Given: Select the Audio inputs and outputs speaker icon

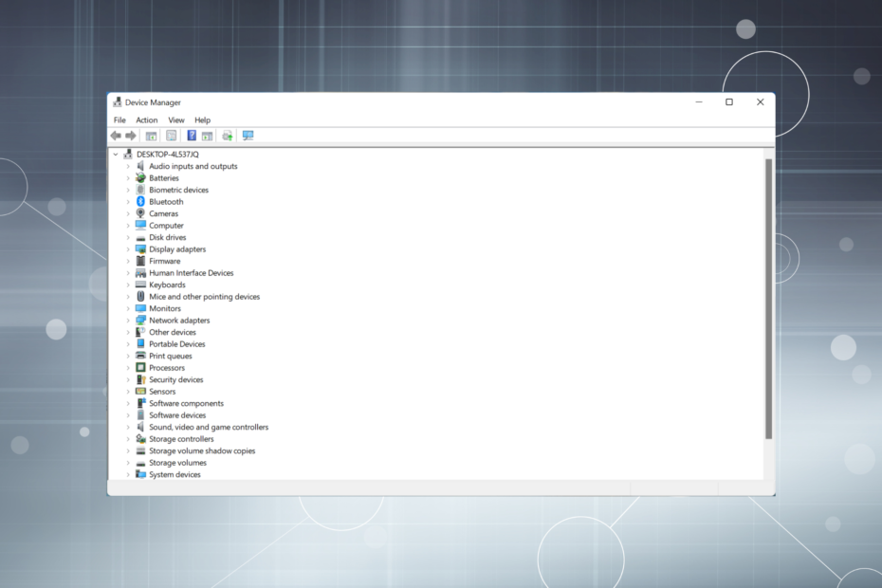Looking at the screenshot, I should tap(140, 166).
